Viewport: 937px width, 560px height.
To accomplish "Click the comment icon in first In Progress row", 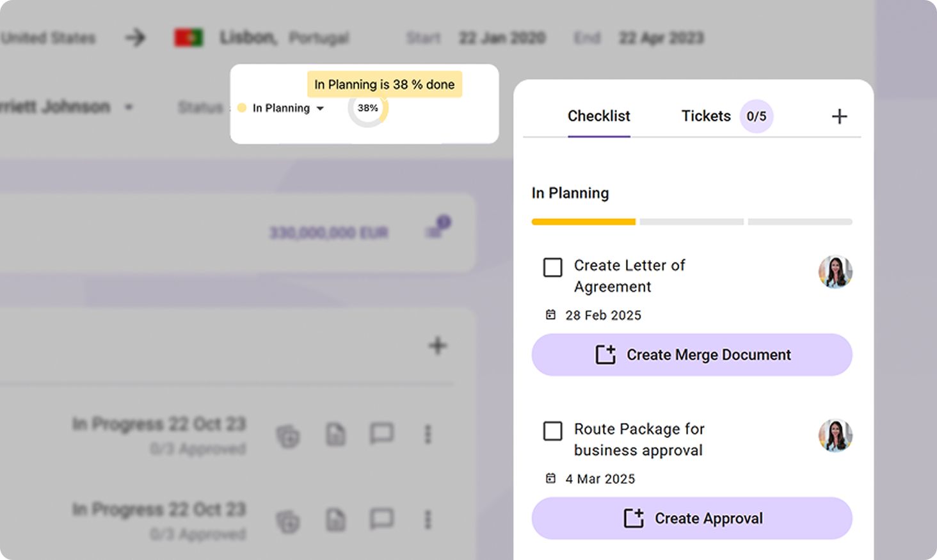I will coord(381,434).
